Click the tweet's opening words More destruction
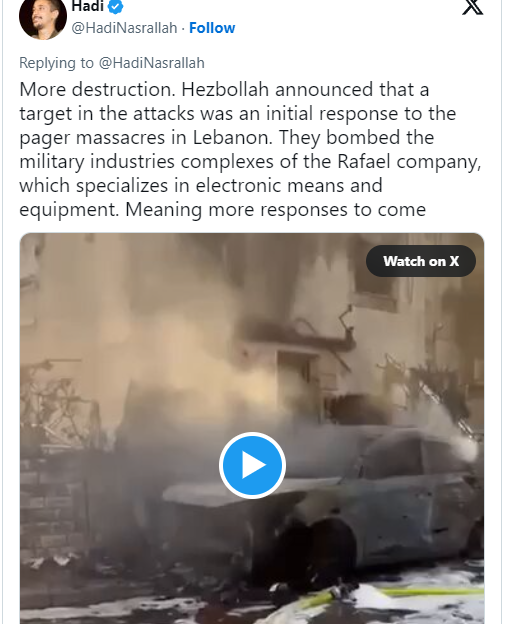Viewport: 513px width, 624px height. point(97,89)
